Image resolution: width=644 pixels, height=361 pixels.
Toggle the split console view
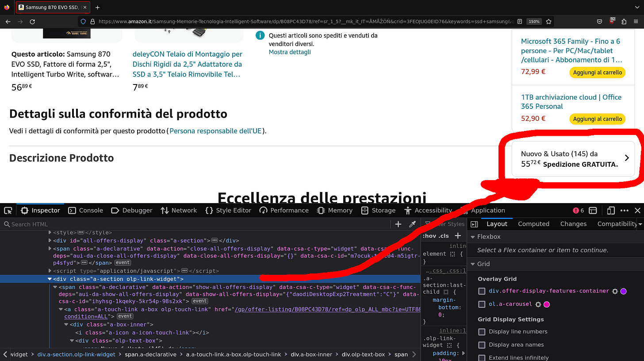[593, 210]
